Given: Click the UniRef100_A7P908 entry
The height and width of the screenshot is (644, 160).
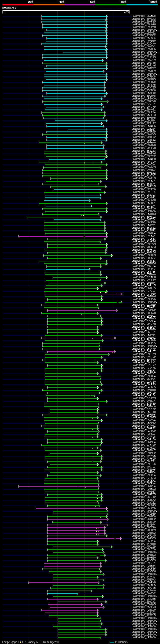Looking at the screenshot, I should (x=143, y=77).
